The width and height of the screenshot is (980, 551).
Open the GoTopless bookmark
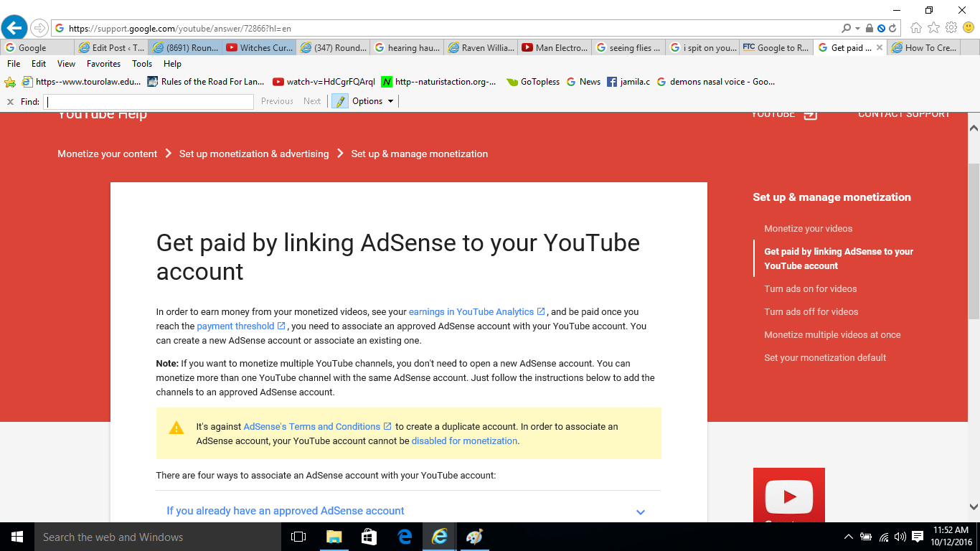point(532,82)
